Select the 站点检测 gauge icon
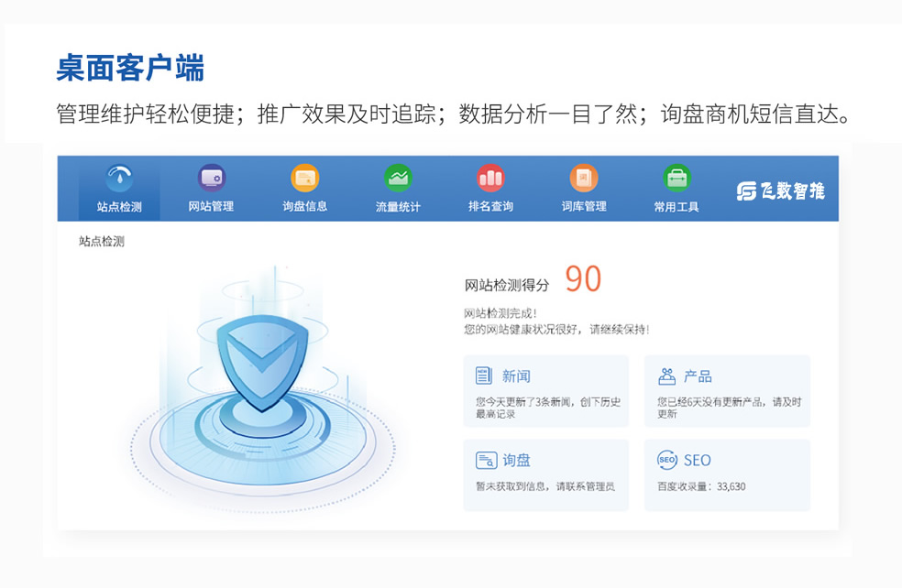The height and width of the screenshot is (588, 902). [120, 179]
